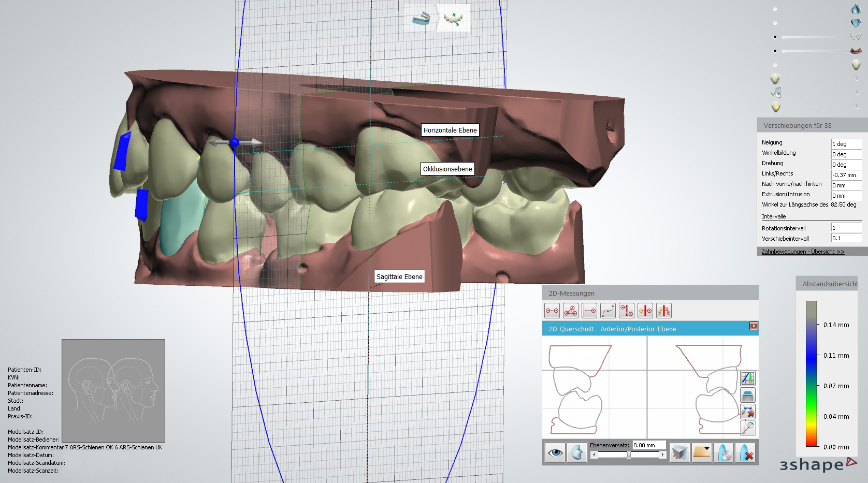Click the point-to-line distance measurement tool
Viewport: 868px width, 483px height.
[x=589, y=311]
